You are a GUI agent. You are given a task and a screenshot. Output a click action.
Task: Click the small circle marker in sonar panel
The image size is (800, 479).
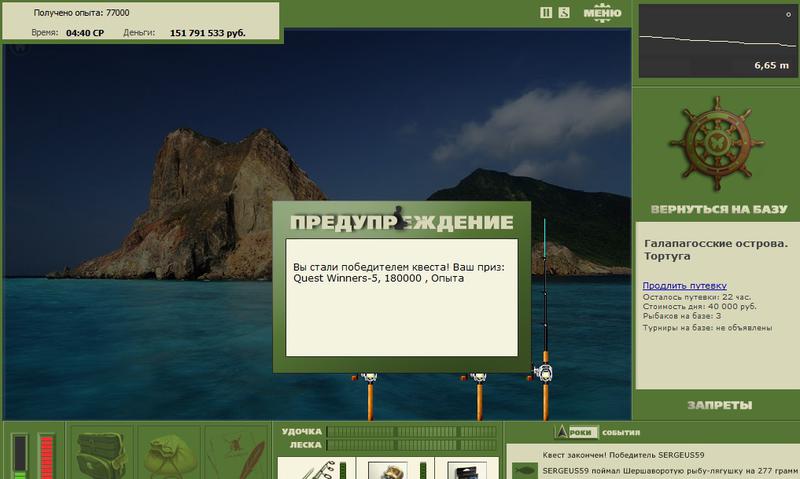pyautogui.click(x=788, y=15)
